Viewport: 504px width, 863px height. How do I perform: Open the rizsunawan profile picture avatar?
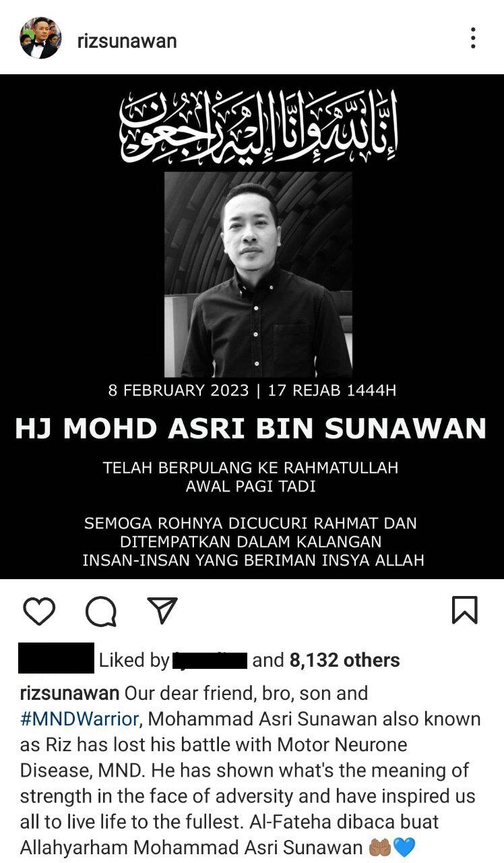click(x=40, y=38)
